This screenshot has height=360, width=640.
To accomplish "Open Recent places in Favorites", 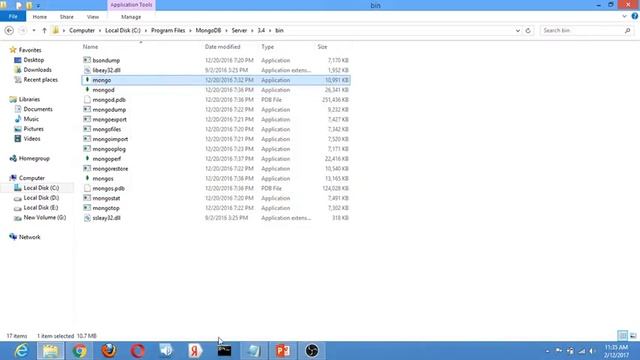I will click(40, 80).
